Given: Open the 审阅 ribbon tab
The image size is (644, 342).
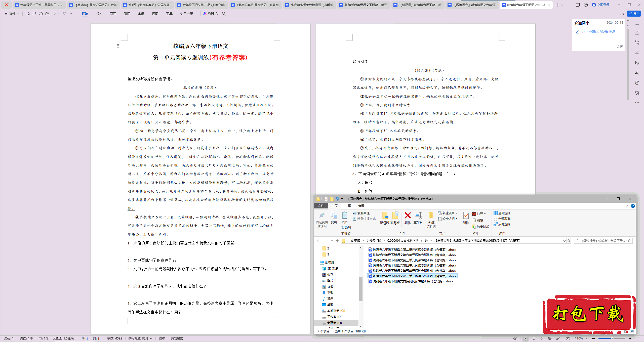Looking at the screenshot, I should [x=141, y=14].
